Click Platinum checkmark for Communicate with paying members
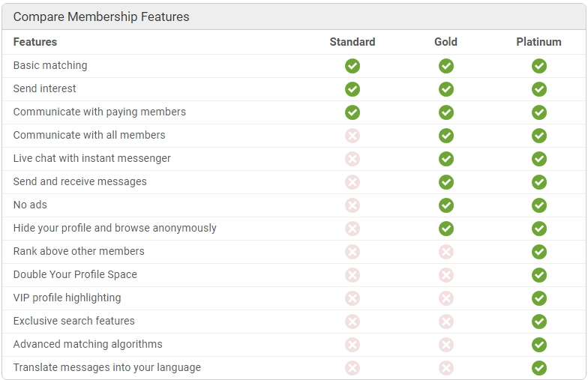Viewport: 588px width, 380px height. tap(538, 112)
